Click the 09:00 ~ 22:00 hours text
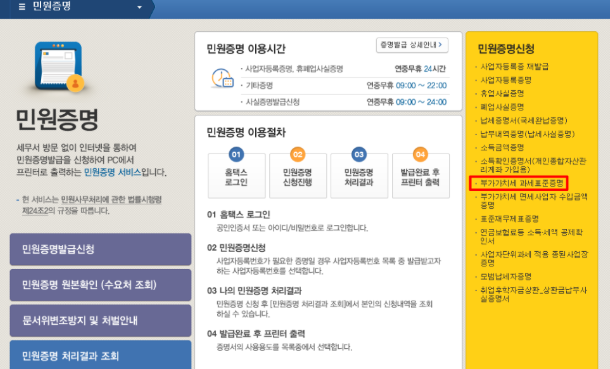This screenshot has width=610, height=369. coord(421,86)
